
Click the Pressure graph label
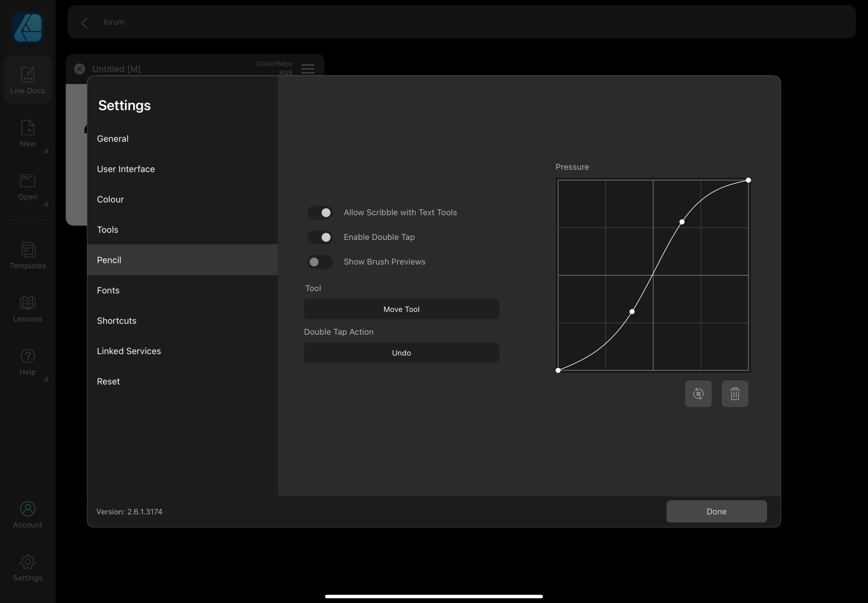click(572, 167)
